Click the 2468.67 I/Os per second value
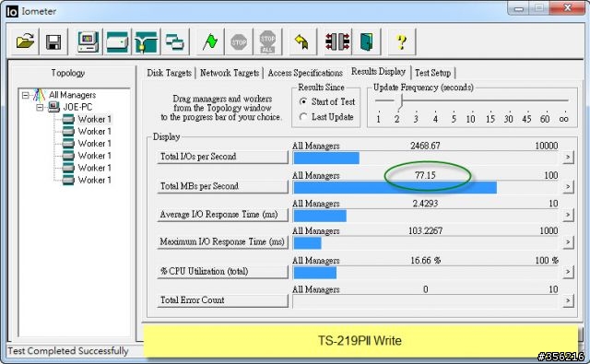The width and height of the screenshot is (590, 364). coord(425,146)
